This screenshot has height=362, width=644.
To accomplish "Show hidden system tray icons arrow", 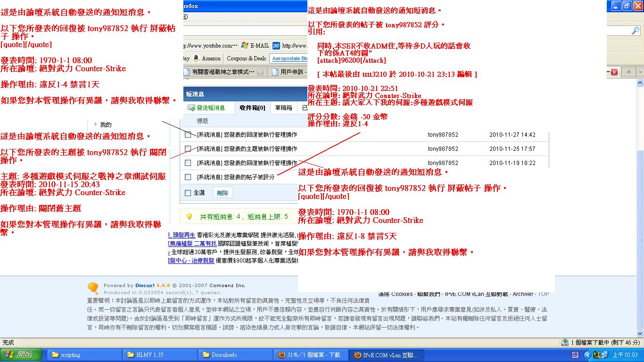I will (x=587, y=355).
